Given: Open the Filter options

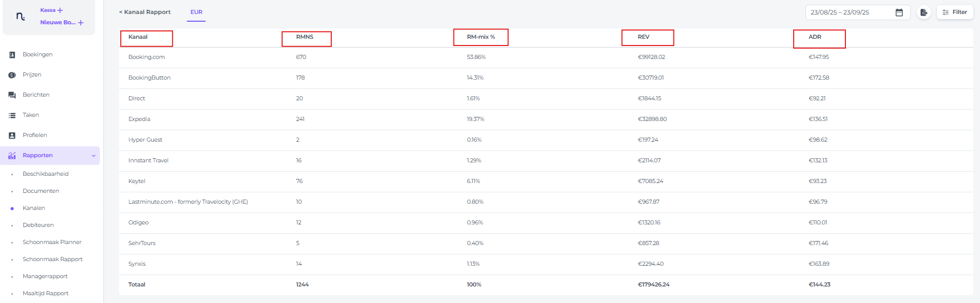Looking at the screenshot, I should [x=955, y=12].
